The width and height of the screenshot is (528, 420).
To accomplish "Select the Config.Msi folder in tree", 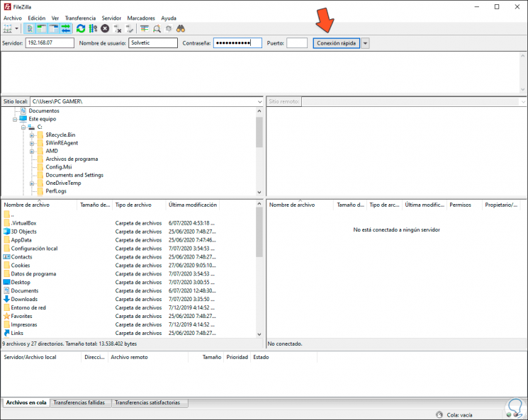I will pyautogui.click(x=59, y=167).
